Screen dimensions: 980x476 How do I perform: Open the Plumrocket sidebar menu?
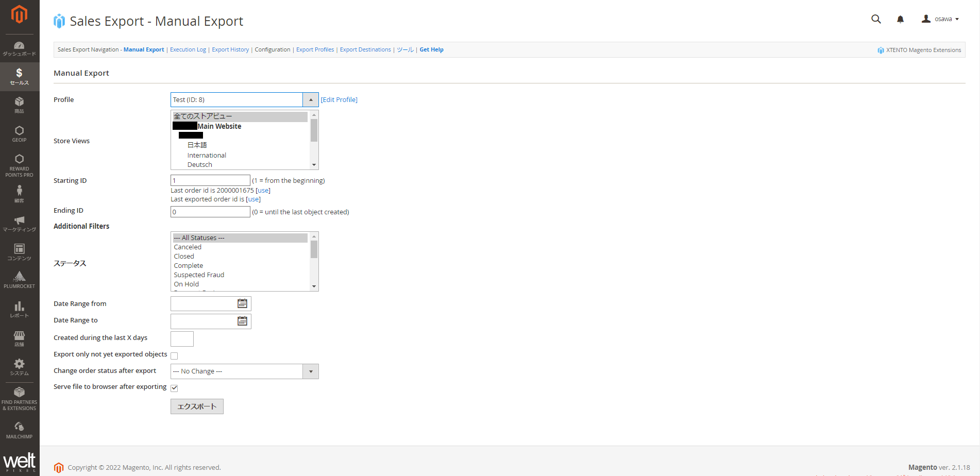pyautogui.click(x=19, y=280)
